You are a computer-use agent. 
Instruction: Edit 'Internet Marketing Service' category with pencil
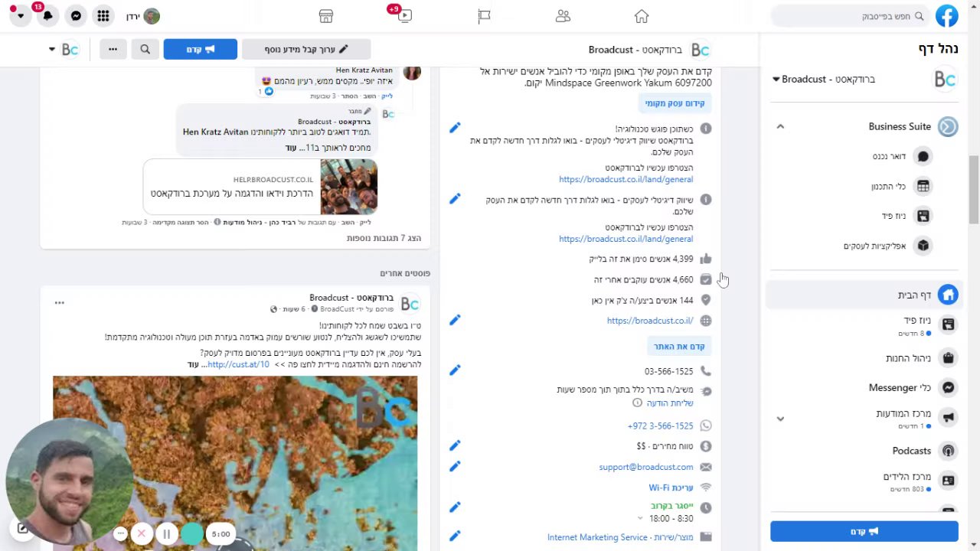tap(455, 536)
